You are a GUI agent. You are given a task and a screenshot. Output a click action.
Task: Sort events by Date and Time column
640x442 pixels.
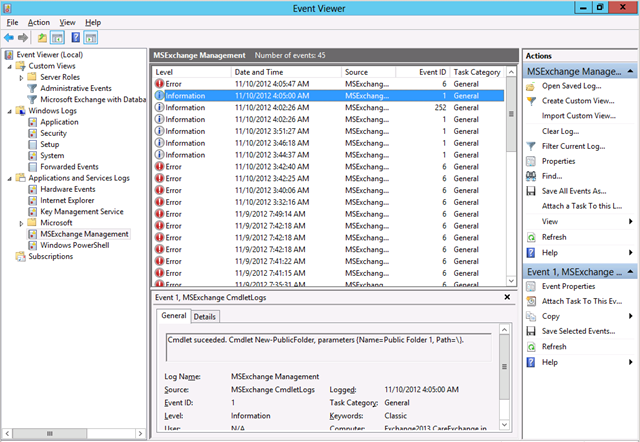287,72
